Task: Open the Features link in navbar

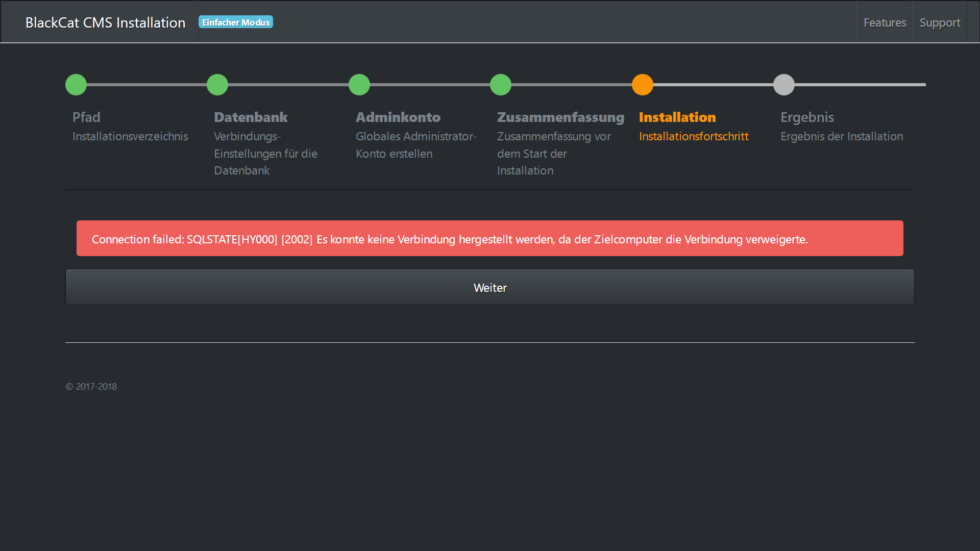Action: [x=885, y=22]
